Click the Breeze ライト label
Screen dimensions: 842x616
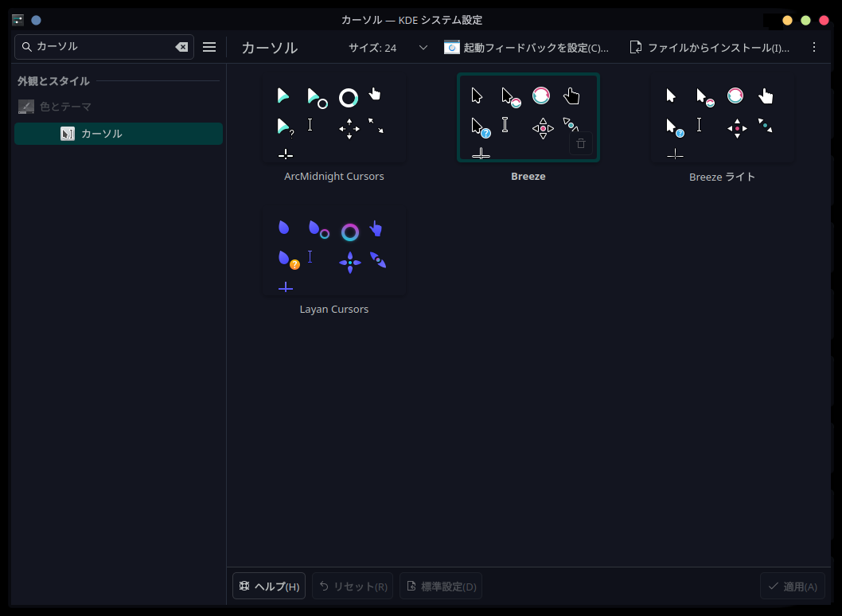click(723, 177)
